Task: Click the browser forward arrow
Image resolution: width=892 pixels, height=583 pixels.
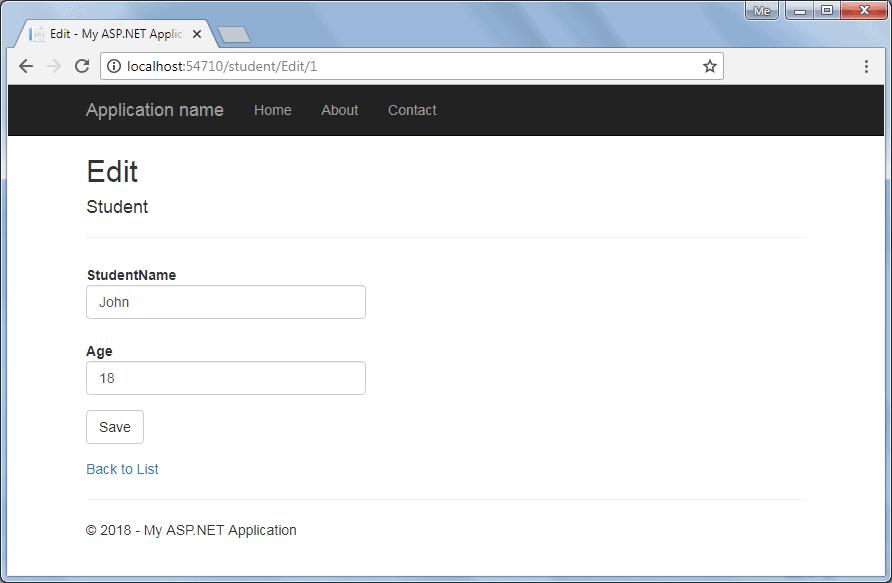Action: point(54,67)
